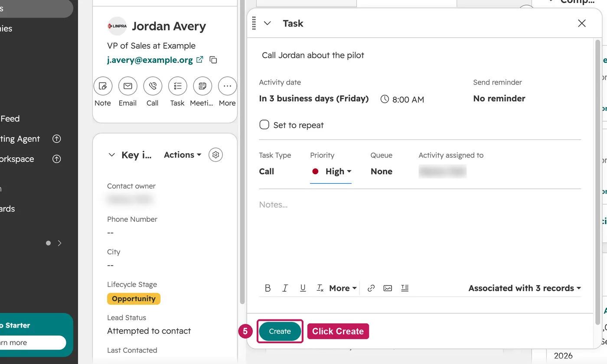Viewport: 607px width, 364px height.
Task: Open the Queue None selector
Action: tap(382, 172)
